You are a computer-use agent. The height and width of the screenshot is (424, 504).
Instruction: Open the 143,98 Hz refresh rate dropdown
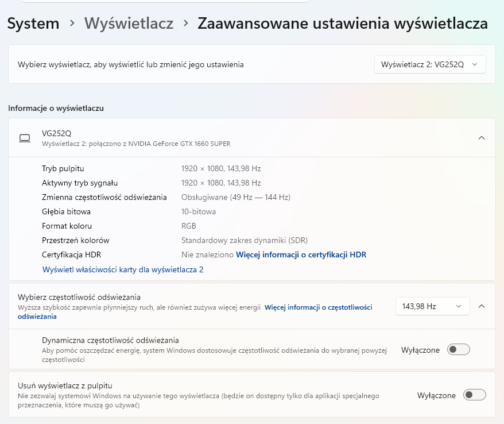(x=432, y=306)
